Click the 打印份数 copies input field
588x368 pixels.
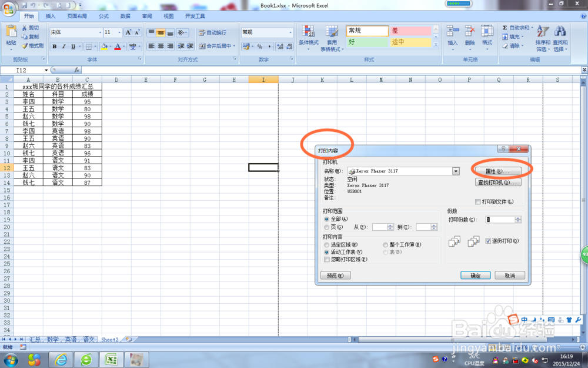[x=500, y=220]
